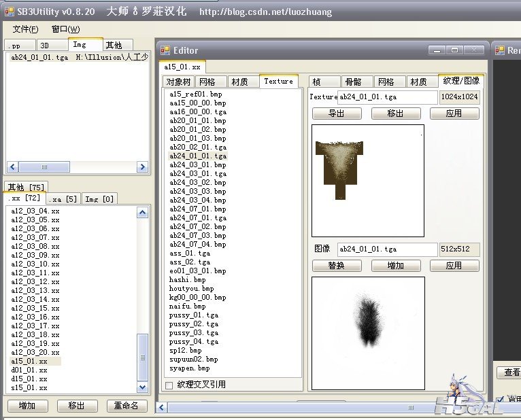Switch to the 3D tab

click(52, 45)
